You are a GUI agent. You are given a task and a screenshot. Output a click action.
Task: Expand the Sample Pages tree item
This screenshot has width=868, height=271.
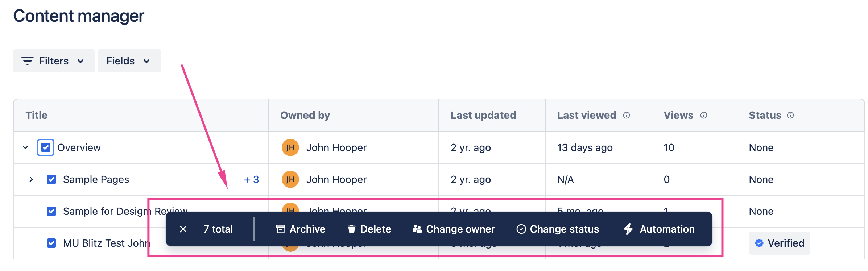tap(31, 179)
